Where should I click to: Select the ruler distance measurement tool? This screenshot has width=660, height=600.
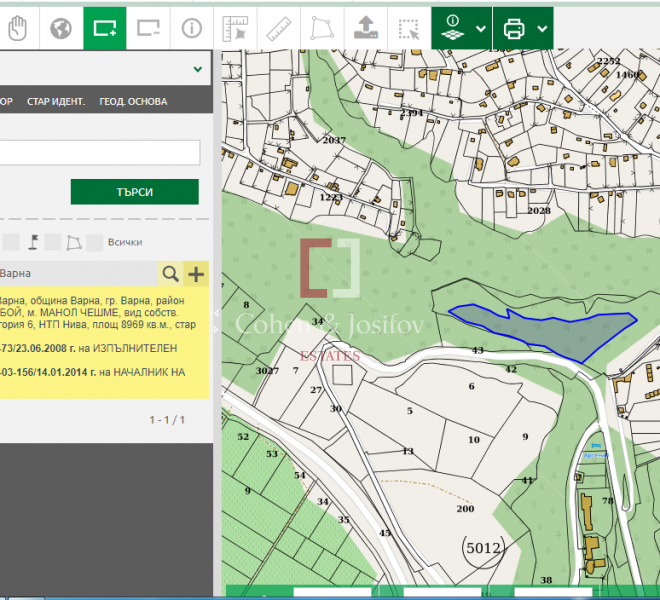tap(279, 29)
